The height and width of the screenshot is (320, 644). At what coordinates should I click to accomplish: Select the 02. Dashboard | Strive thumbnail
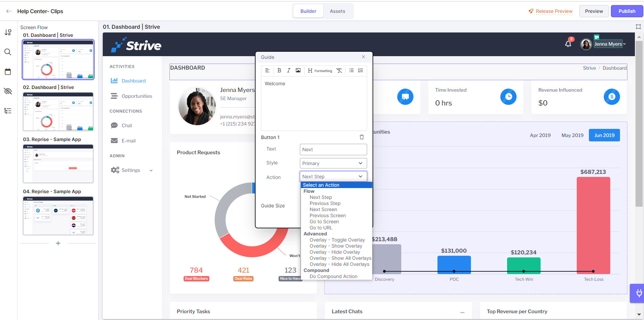[x=58, y=112]
